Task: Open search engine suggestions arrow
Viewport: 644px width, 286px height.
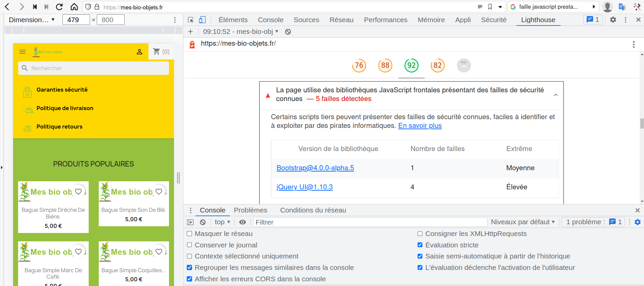Action: [x=594, y=7]
